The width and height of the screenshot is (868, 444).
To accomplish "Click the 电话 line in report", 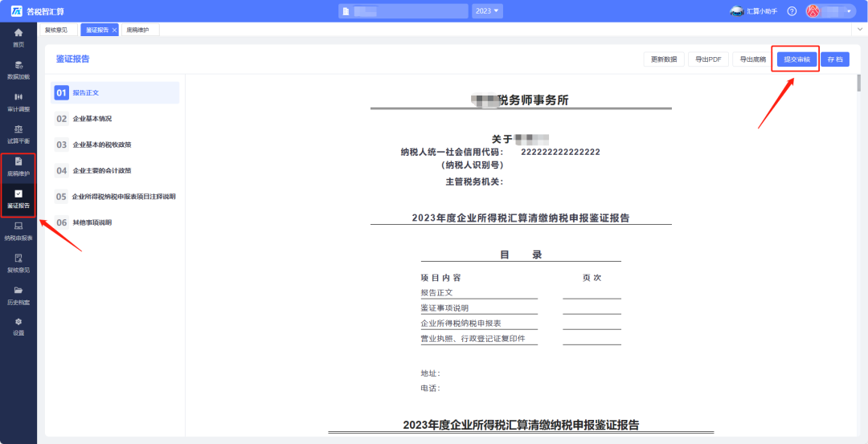I will [x=431, y=388].
